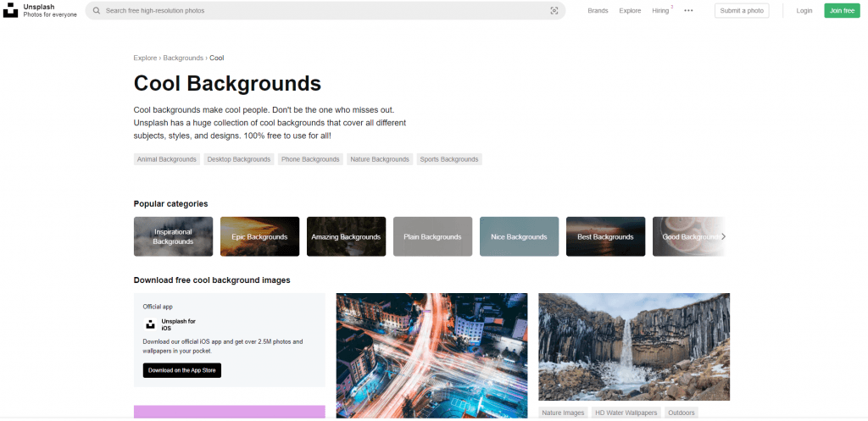Click the Submit a photo button
The image size is (868, 421).
click(x=742, y=10)
